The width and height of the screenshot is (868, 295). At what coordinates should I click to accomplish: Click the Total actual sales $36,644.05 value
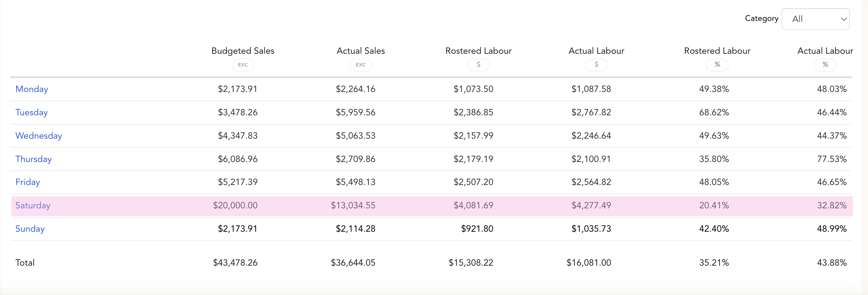tap(353, 263)
